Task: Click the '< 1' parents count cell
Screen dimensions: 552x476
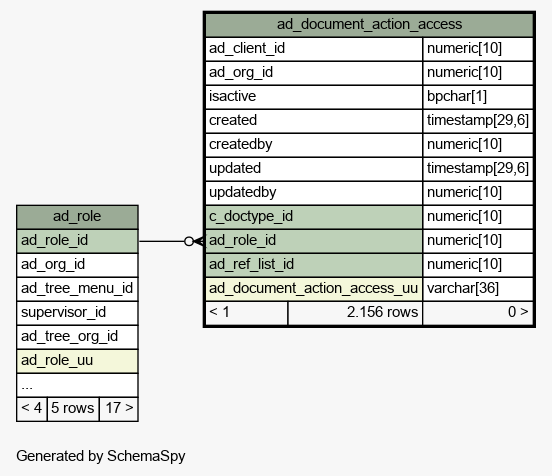Action: point(246,313)
